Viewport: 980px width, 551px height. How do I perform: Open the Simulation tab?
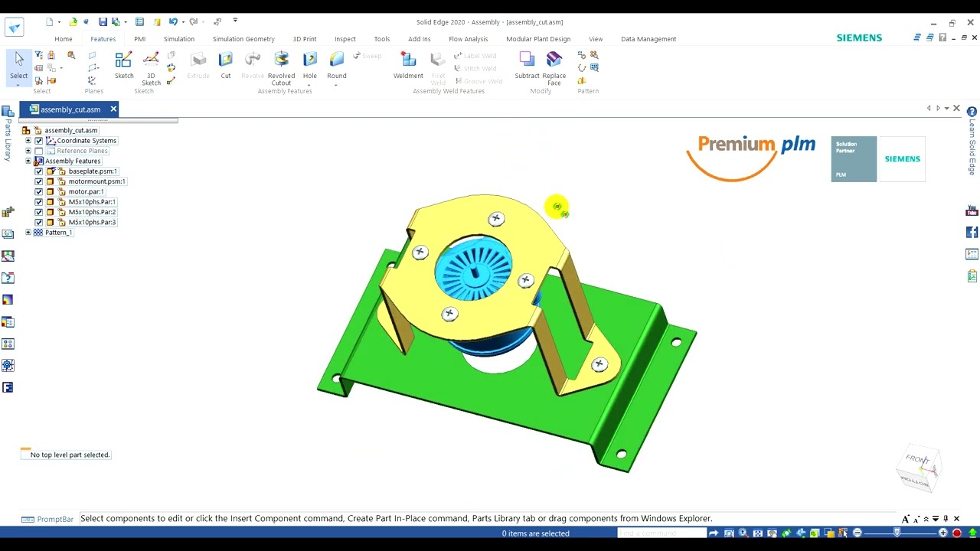[x=179, y=39]
